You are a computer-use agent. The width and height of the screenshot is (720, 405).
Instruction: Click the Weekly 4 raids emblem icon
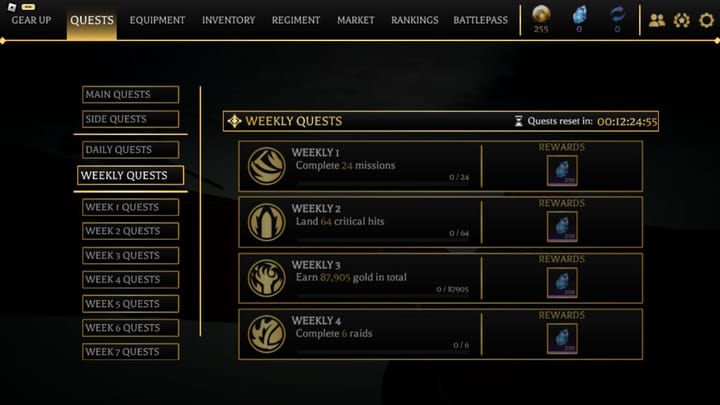(267, 334)
